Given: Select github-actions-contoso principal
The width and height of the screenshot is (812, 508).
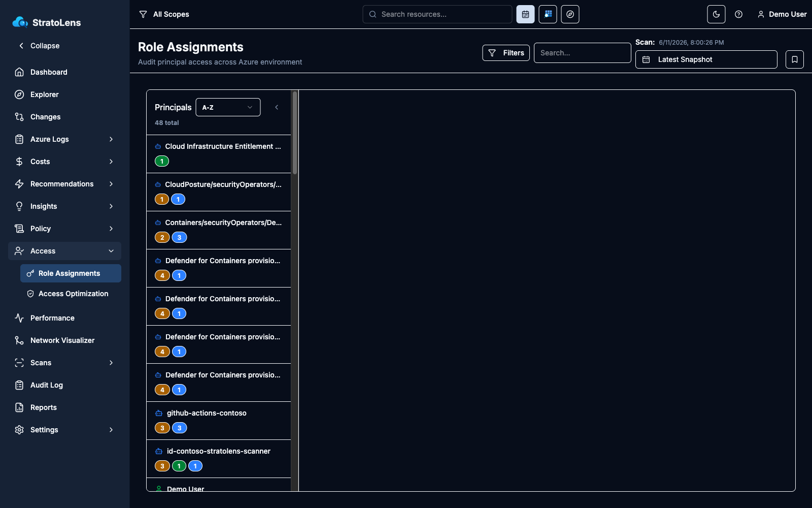Looking at the screenshot, I should [219, 421].
